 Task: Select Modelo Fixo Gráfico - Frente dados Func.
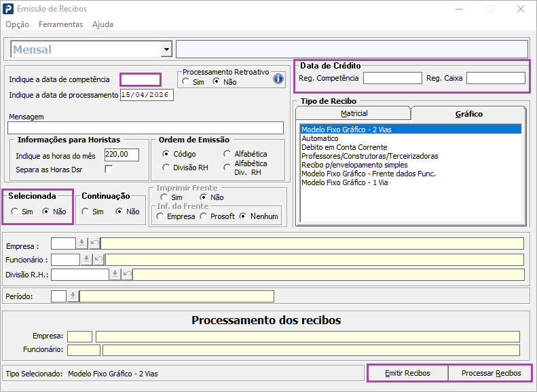pos(411,174)
